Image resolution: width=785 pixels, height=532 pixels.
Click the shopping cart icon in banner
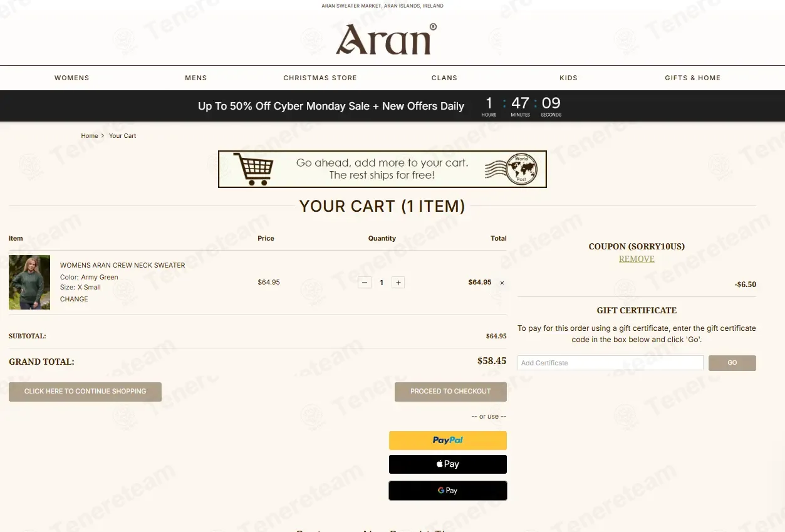point(254,169)
